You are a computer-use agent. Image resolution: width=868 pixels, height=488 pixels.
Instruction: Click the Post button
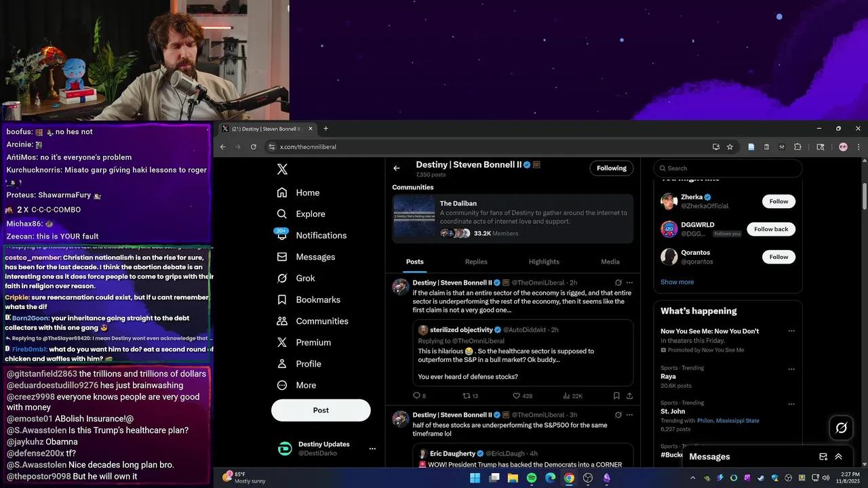tap(321, 410)
